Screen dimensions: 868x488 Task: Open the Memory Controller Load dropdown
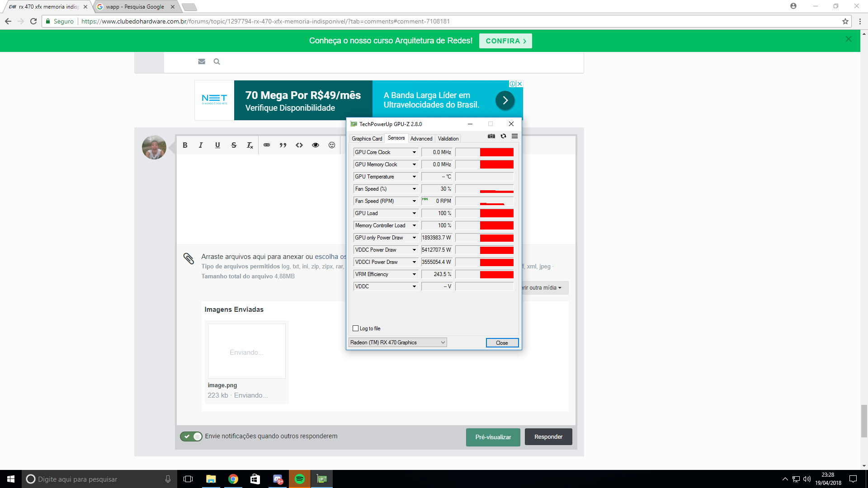[x=414, y=225]
